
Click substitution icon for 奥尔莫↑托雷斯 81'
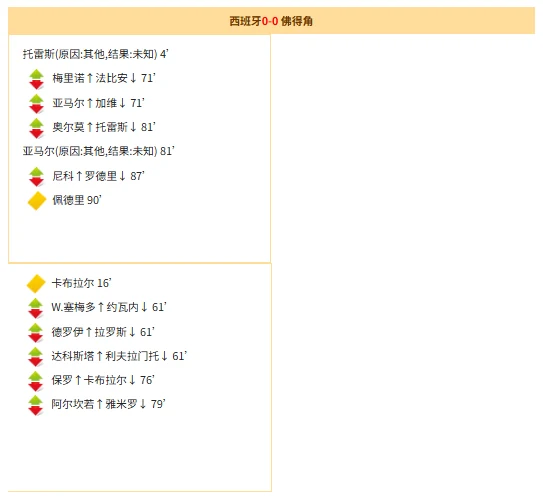pyautogui.click(x=36, y=128)
